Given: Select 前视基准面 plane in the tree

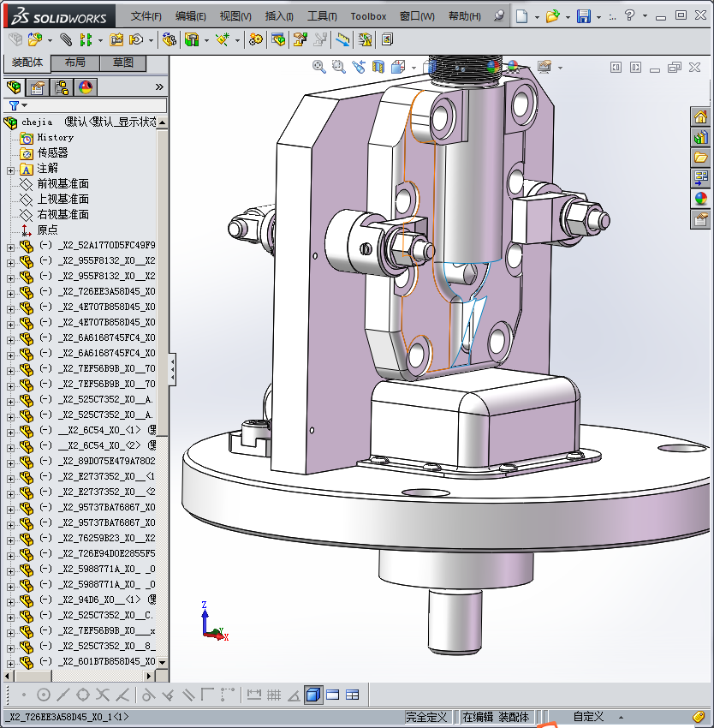Looking at the screenshot, I should click(62, 184).
